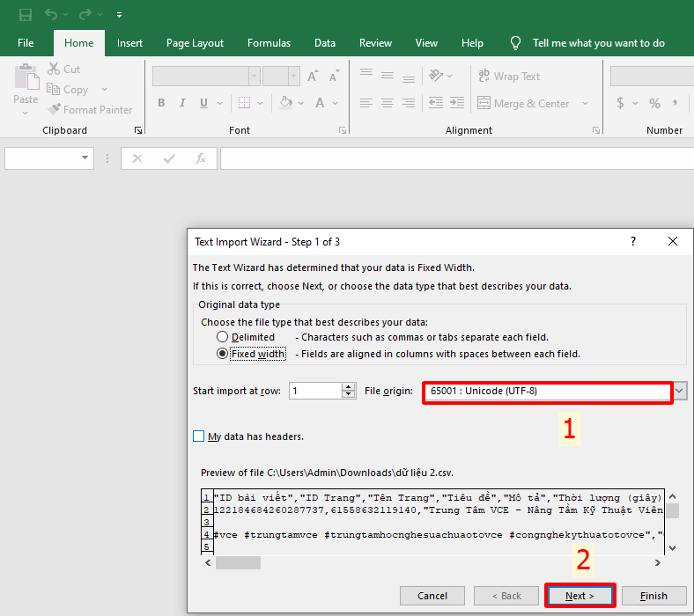
Task: Click the Undo arrow icon
Action: point(51,15)
